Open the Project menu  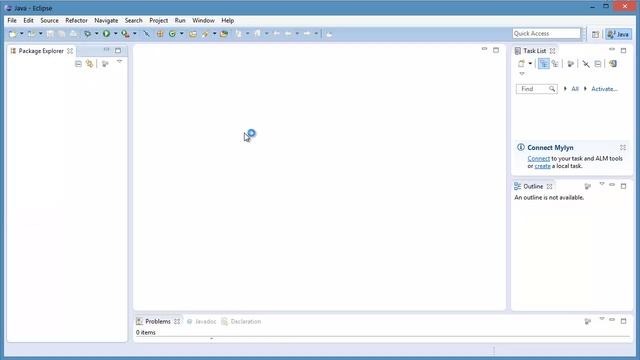[x=158, y=20]
